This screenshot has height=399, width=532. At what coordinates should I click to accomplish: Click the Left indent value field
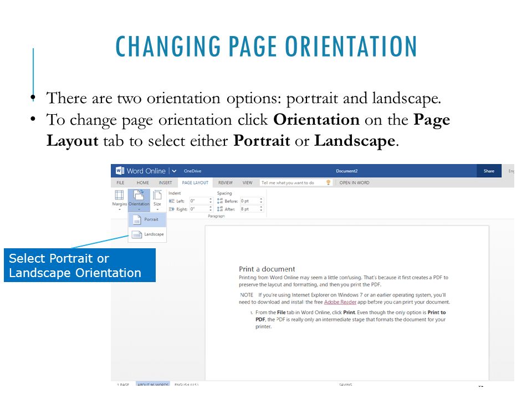coord(199,201)
